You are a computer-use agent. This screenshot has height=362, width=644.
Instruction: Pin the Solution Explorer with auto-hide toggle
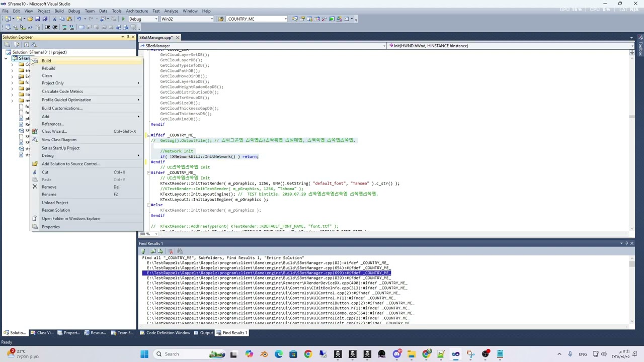pyautogui.click(x=128, y=37)
